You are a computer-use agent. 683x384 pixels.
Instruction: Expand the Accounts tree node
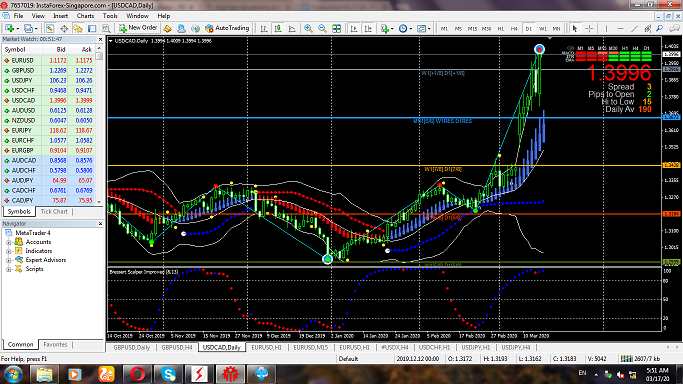8,242
